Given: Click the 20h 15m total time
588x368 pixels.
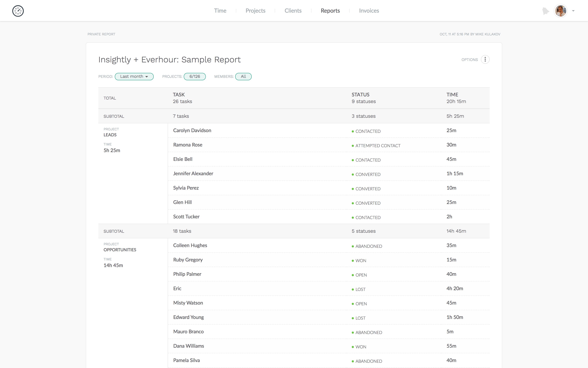Looking at the screenshot, I should [456, 101].
